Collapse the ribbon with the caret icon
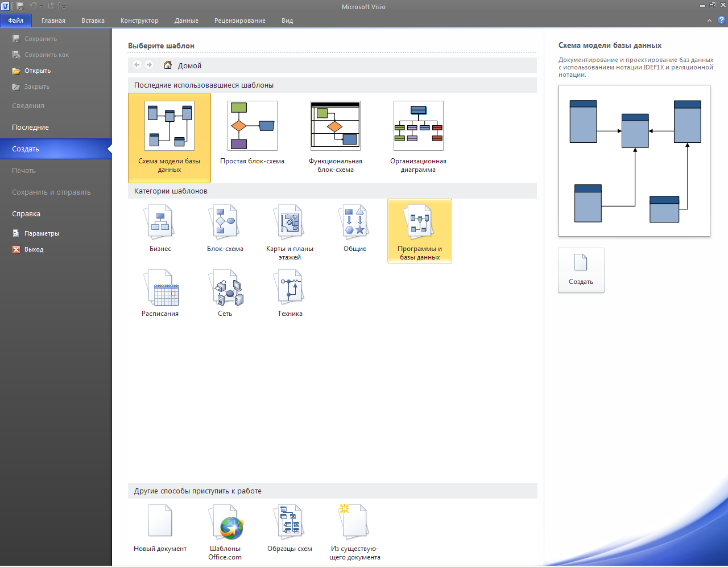Viewport: 728px width, 568px height. (709, 20)
